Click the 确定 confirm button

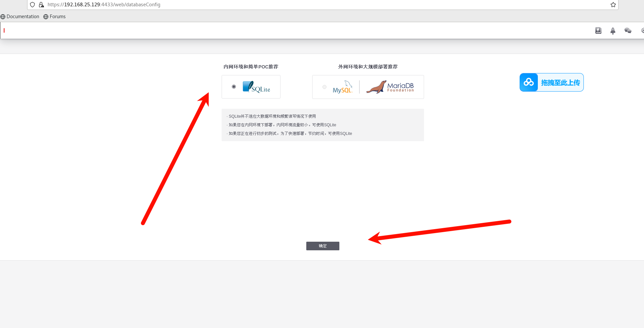(x=322, y=246)
